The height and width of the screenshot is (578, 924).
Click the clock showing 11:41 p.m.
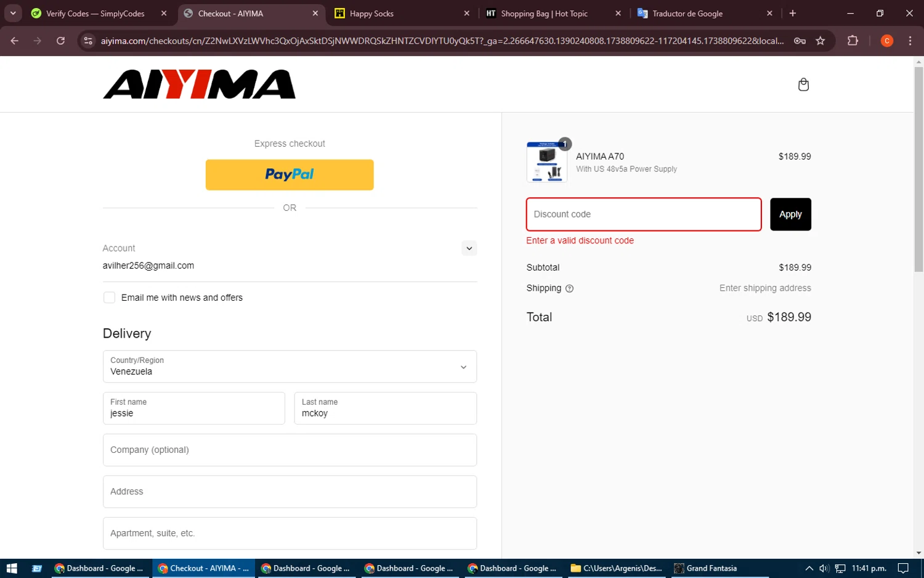coord(869,568)
